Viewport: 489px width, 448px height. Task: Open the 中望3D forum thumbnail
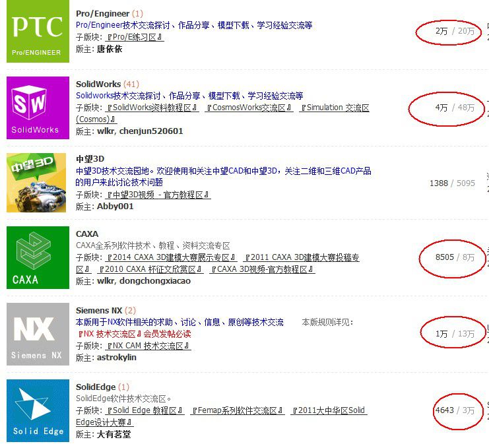[36, 183]
